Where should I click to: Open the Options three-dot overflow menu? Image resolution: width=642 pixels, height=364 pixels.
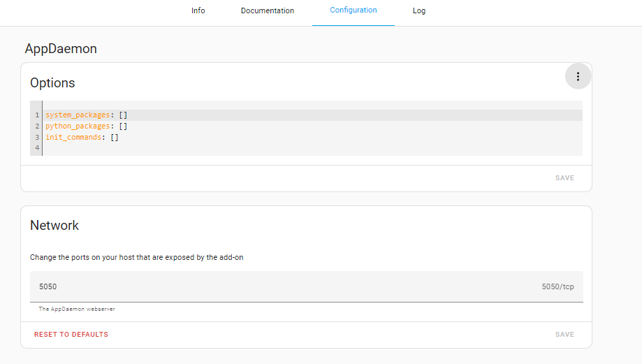(x=578, y=77)
